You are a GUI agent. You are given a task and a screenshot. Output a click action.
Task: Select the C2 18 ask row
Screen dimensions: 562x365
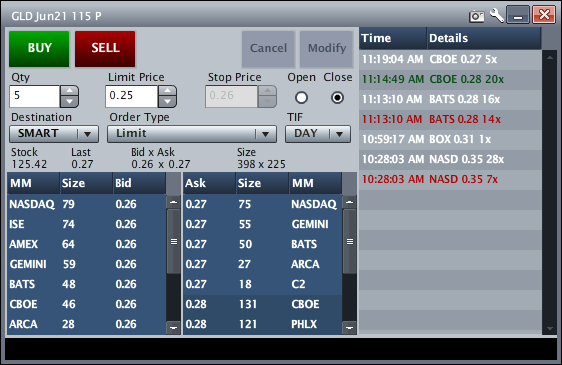click(262, 284)
